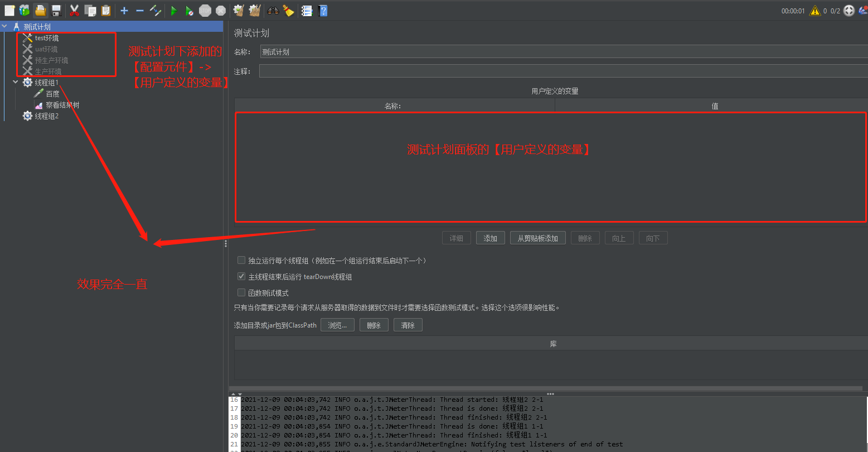Click the 删除 button beside 从剪贴板添加

(585, 238)
